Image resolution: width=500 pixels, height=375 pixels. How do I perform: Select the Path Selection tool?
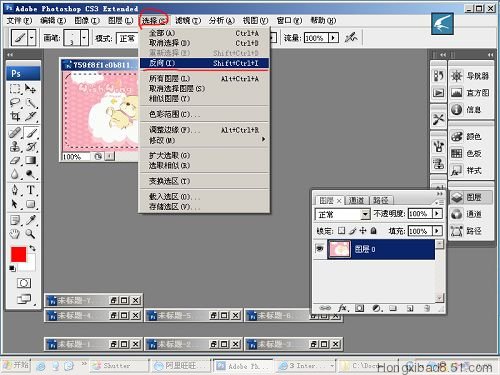coord(15,204)
